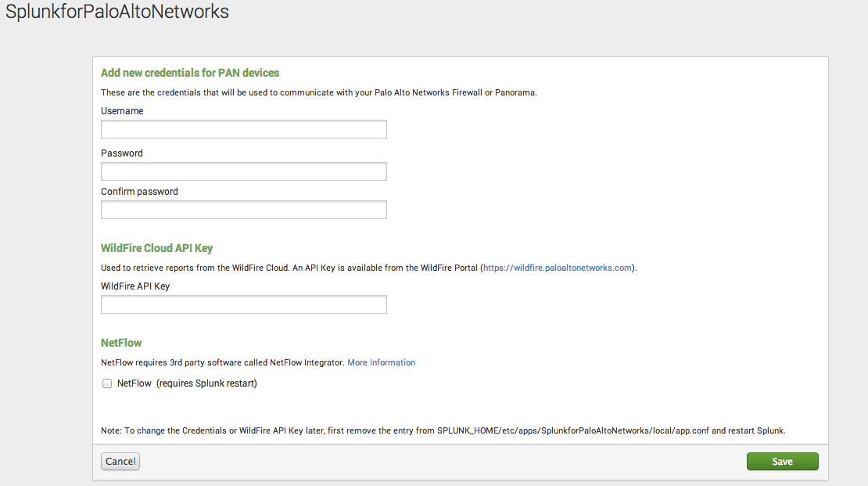Click the SplunkforPaloAltoNetworks page title
Screen dimensions: 868x486
116,12
